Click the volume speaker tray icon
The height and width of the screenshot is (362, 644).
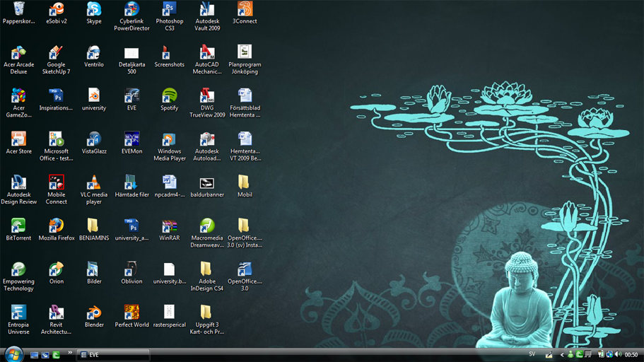(x=618, y=354)
